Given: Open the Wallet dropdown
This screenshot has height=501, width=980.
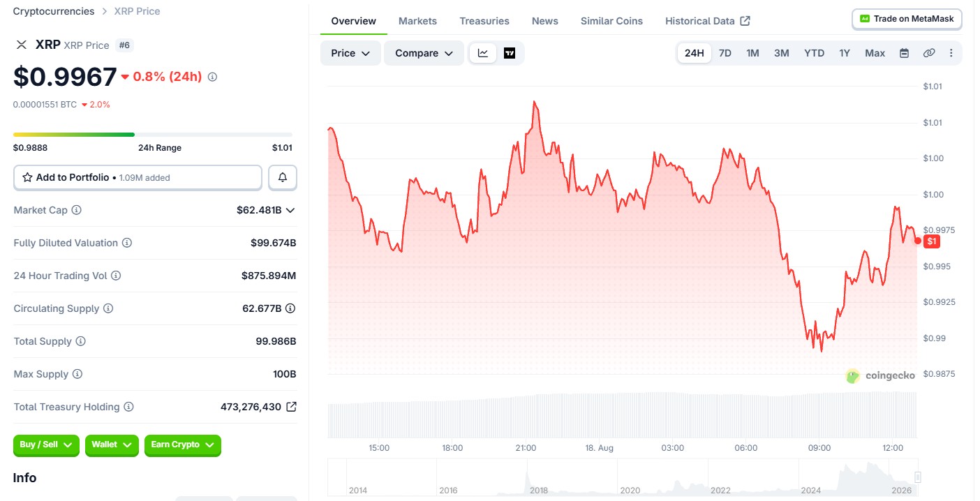Looking at the screenshot, I should 112,445.
